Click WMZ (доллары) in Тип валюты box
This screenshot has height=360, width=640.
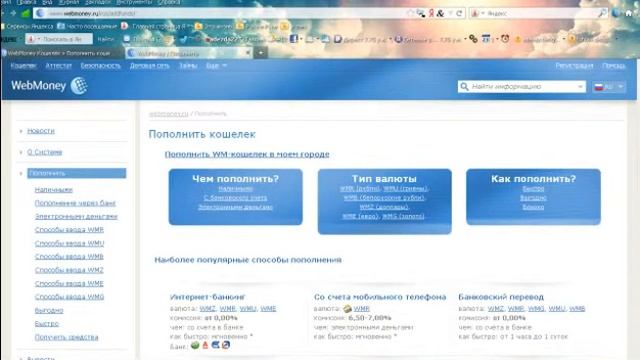click(x=384, y=207)
